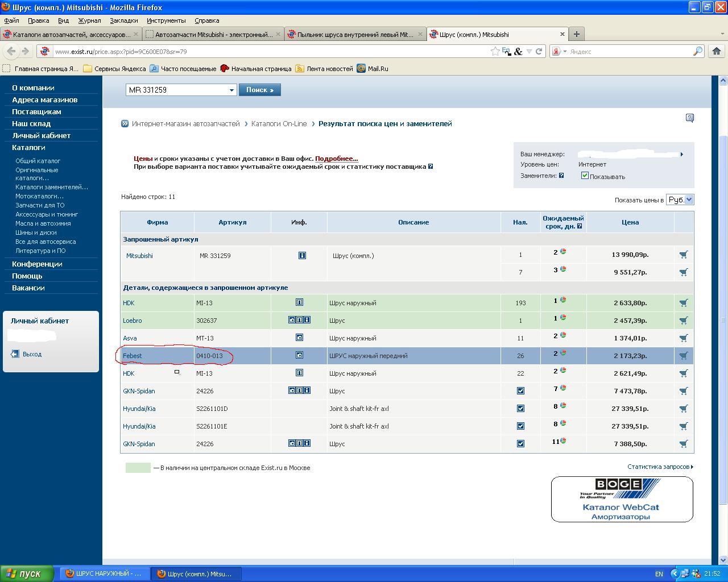Toggle availability checkbox for Hyundai/Kia S2261101D
The width and height of the screenshot is (728, 582).
(520, 409)
